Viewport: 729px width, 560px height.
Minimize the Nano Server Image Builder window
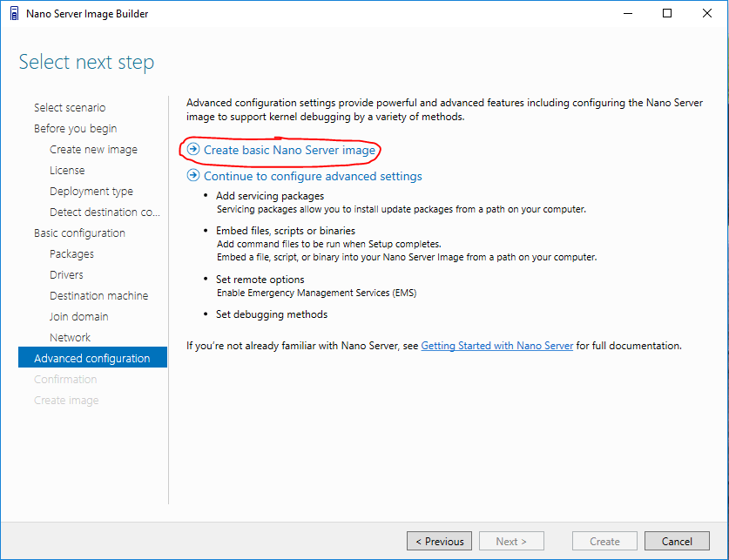pyautogui.click(x=628, y=13)
